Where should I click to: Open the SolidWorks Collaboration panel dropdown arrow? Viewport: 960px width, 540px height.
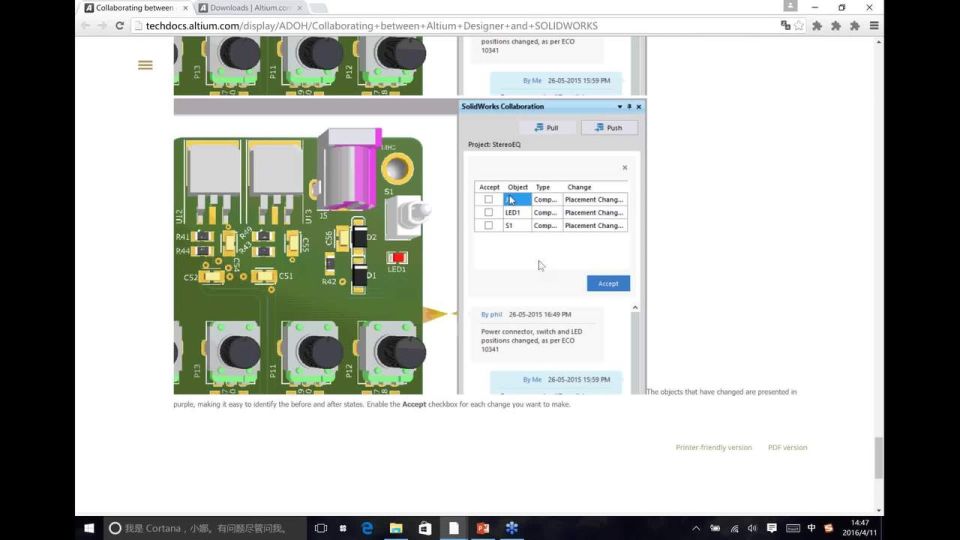(x=620, y=107)
